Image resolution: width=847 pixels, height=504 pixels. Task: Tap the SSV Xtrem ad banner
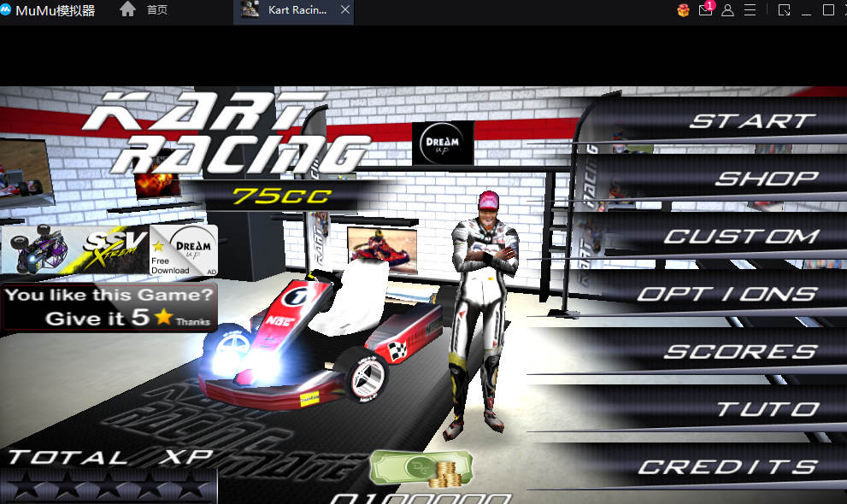[x=77, y=249]
